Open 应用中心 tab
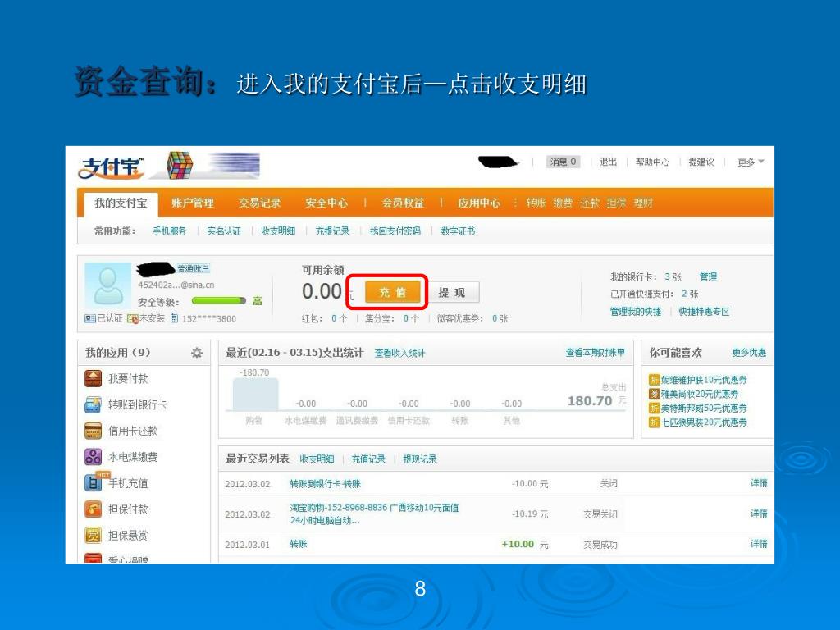 coord(479,203)
